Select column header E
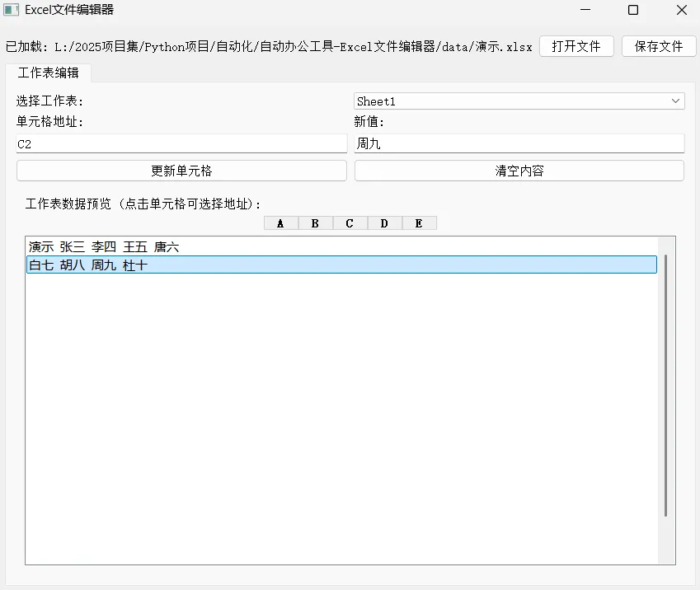 point(419,222)
